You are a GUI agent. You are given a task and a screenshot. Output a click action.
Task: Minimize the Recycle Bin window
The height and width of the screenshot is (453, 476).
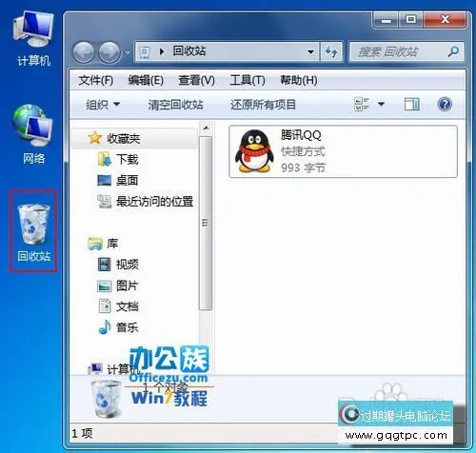386,20
